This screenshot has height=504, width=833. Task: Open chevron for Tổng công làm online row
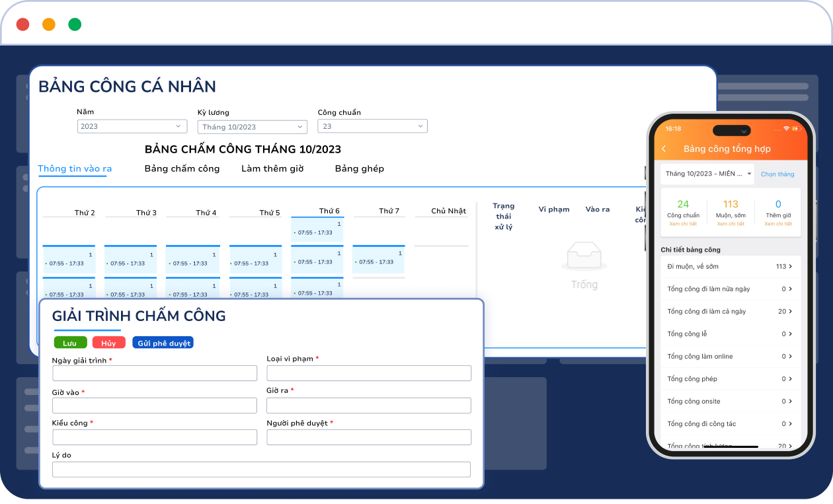791,356
